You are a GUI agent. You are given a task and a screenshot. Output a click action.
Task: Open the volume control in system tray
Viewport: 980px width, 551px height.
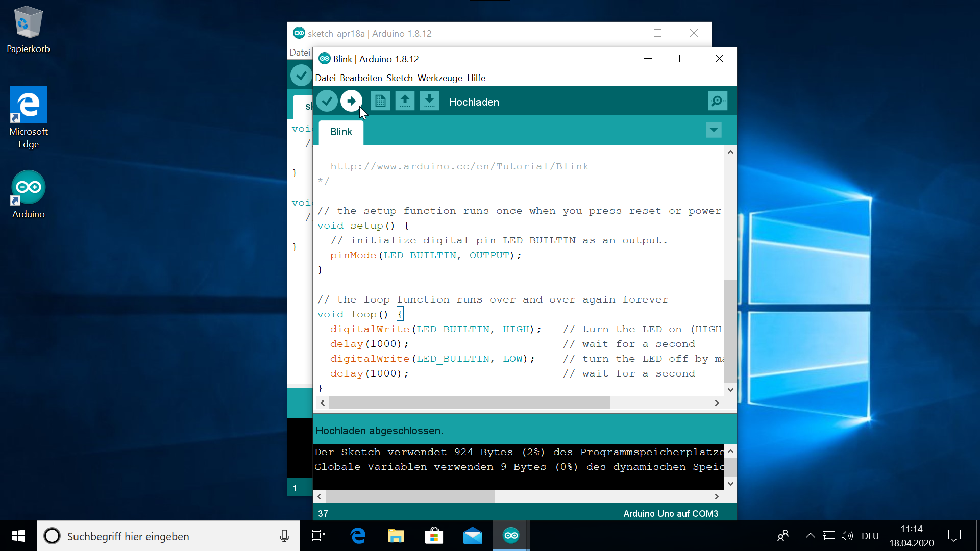(847, 536)
